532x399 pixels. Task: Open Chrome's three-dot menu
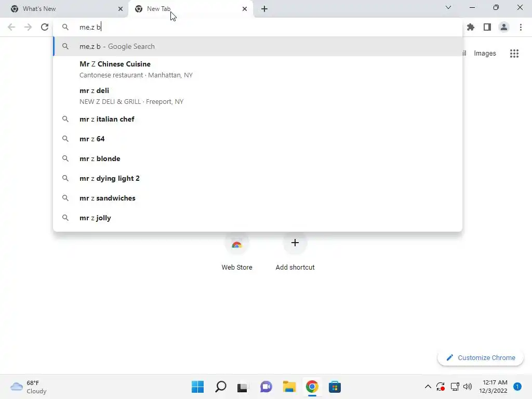click(x=521, y=27)
